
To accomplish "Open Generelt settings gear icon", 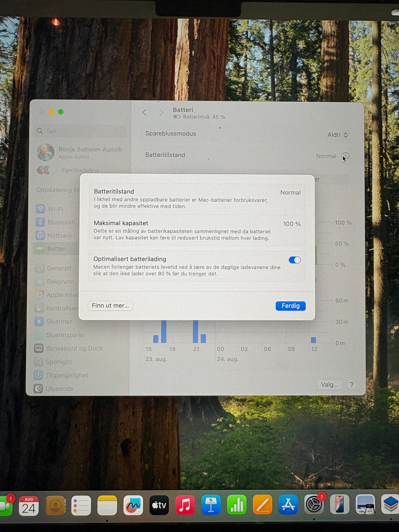I will [39, 268].
